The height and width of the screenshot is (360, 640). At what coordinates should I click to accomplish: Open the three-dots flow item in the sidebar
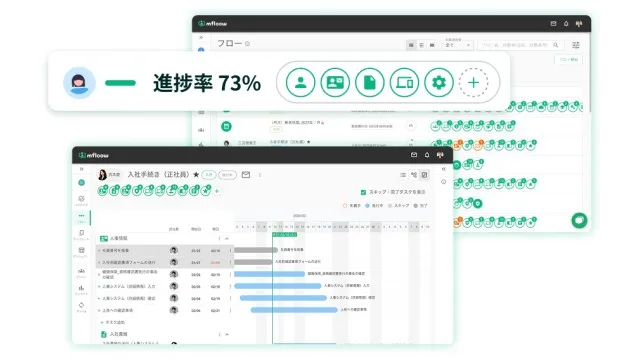click(81, 218)
